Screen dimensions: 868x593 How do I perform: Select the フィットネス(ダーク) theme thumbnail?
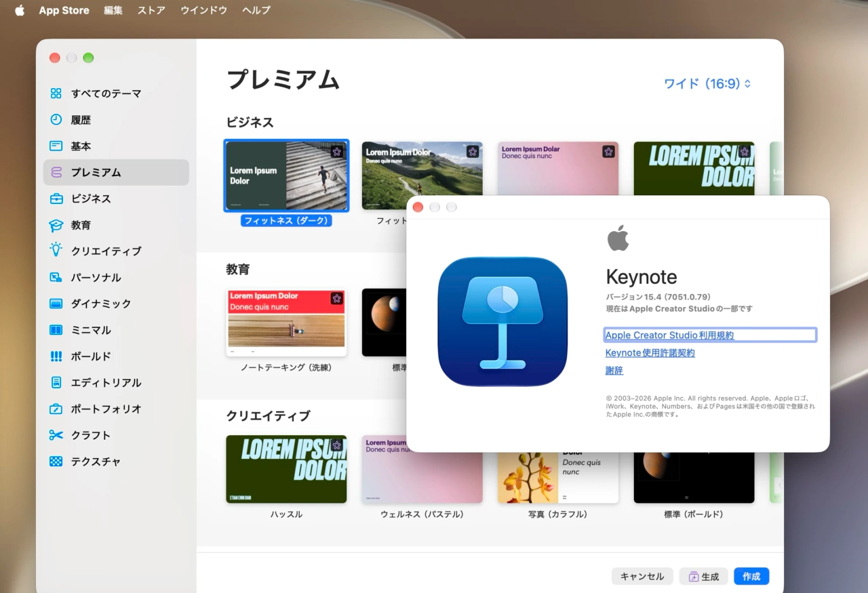[x=286, y=176]
